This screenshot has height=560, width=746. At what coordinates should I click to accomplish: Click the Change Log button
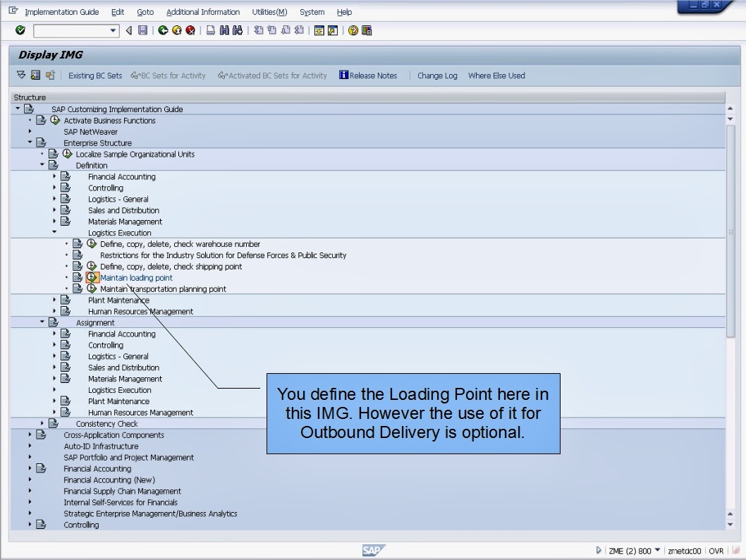point(437,75)
